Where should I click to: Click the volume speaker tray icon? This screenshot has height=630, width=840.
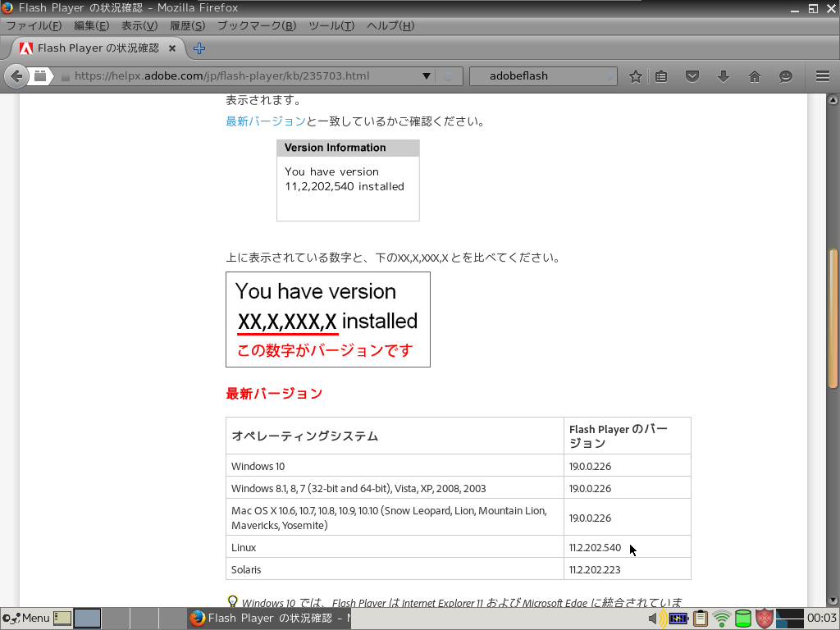[x=656, y=619]
